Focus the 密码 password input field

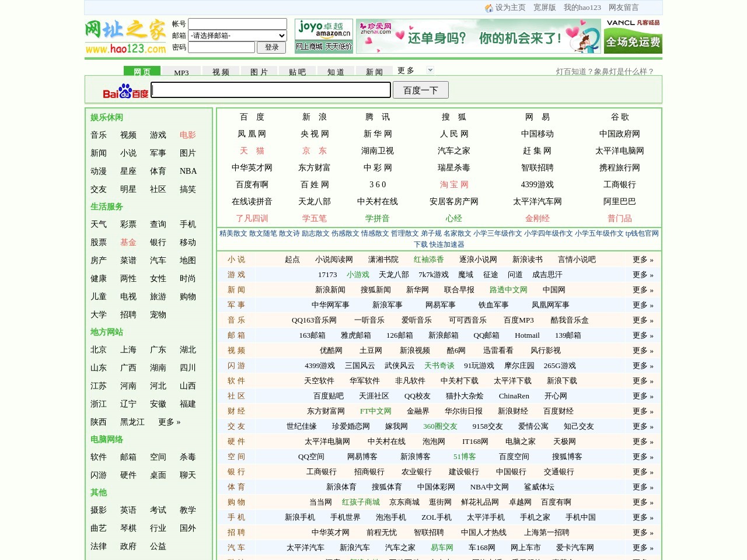[x=221, y=47]
